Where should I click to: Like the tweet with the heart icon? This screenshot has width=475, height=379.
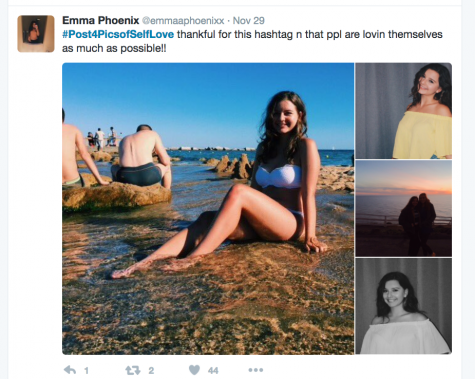[x=194, y=370]
